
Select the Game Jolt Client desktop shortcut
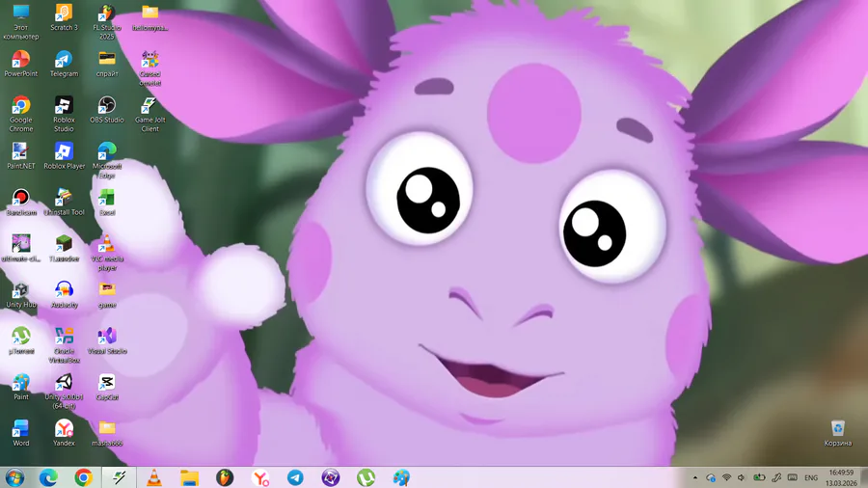(x=150, y=115)
